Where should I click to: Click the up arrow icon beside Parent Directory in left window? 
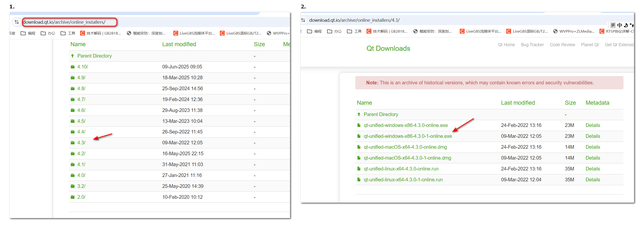point(72,56)
